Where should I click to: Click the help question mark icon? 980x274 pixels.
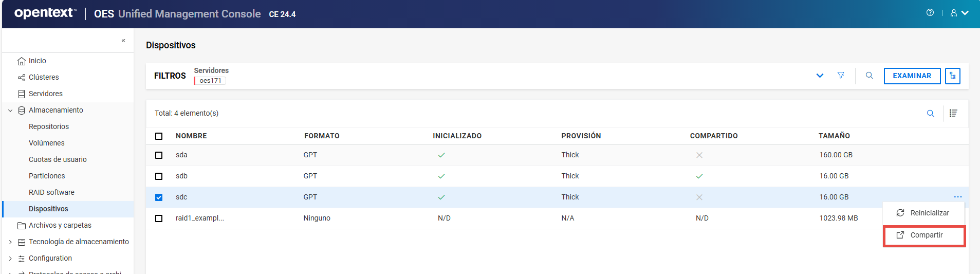(930, 13)
